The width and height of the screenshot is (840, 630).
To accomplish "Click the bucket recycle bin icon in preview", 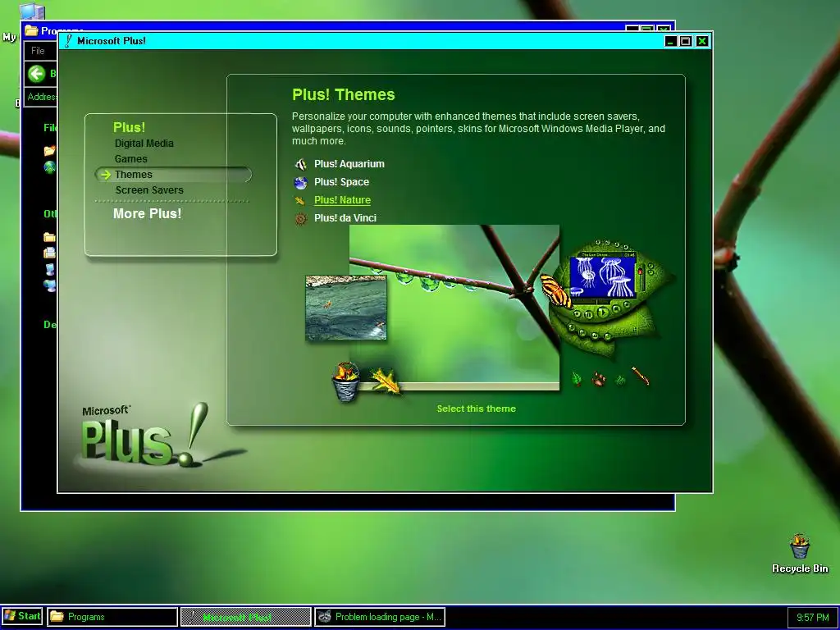I will (x=345, y=381).
